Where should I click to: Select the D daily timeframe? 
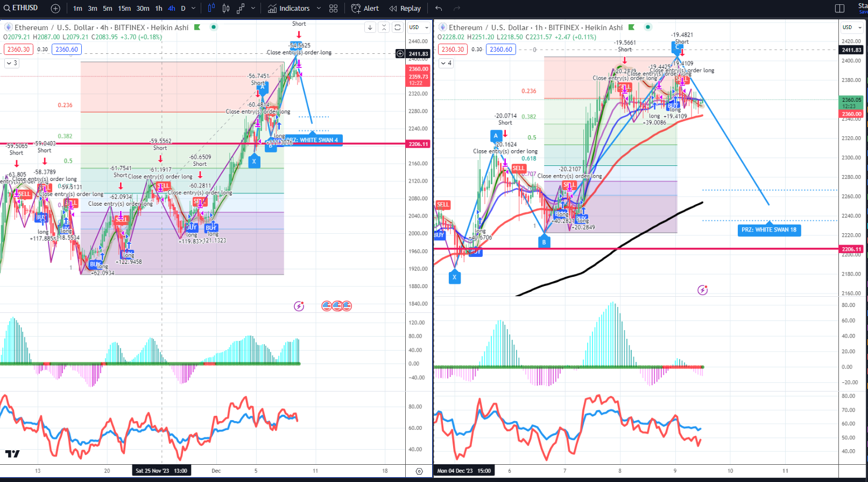[x=183, y=8]
